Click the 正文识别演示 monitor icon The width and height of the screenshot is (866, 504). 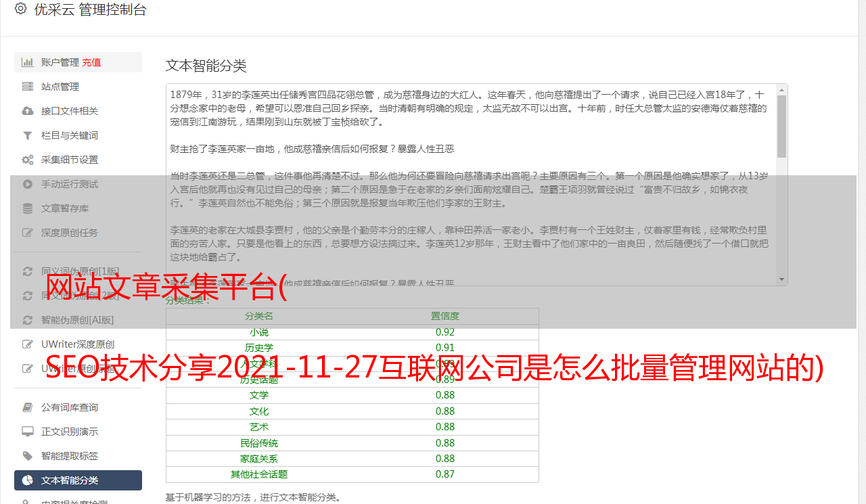[x=28, y=432]
